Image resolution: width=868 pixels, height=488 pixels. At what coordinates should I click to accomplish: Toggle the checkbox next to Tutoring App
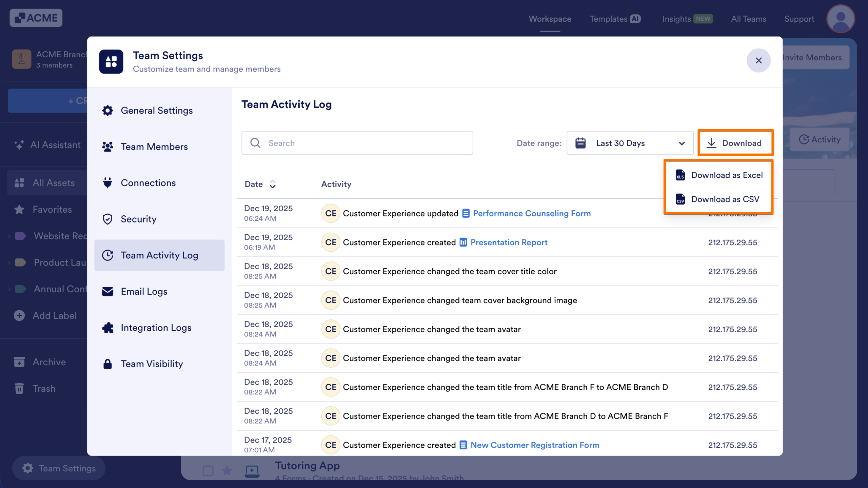click(208, 470)
